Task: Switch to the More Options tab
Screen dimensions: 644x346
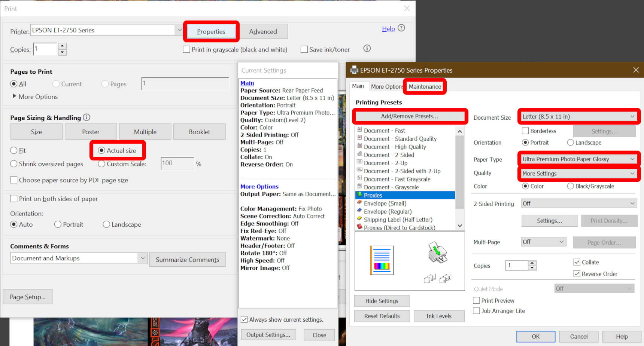Action: pos(386,87)
